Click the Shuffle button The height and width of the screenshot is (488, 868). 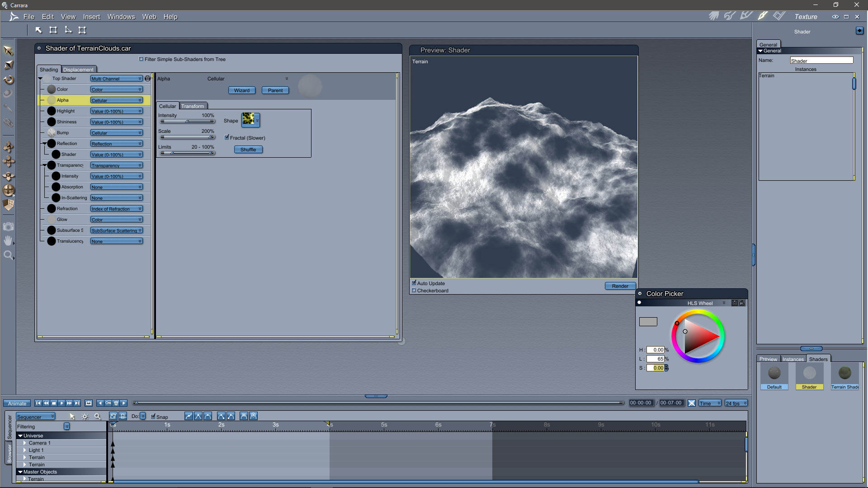(x=248, y=150)
